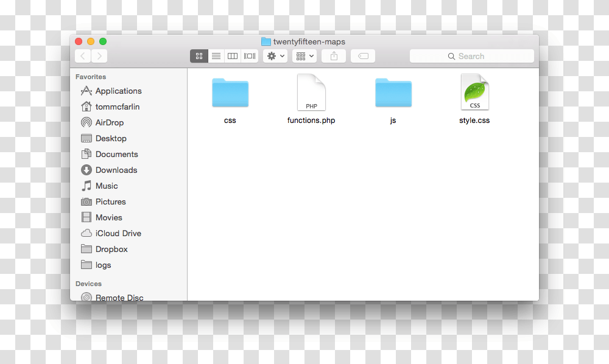Open AirDrop from the sidebar
The width and height of the screenshot is (609, 364).
coord(109,122)
